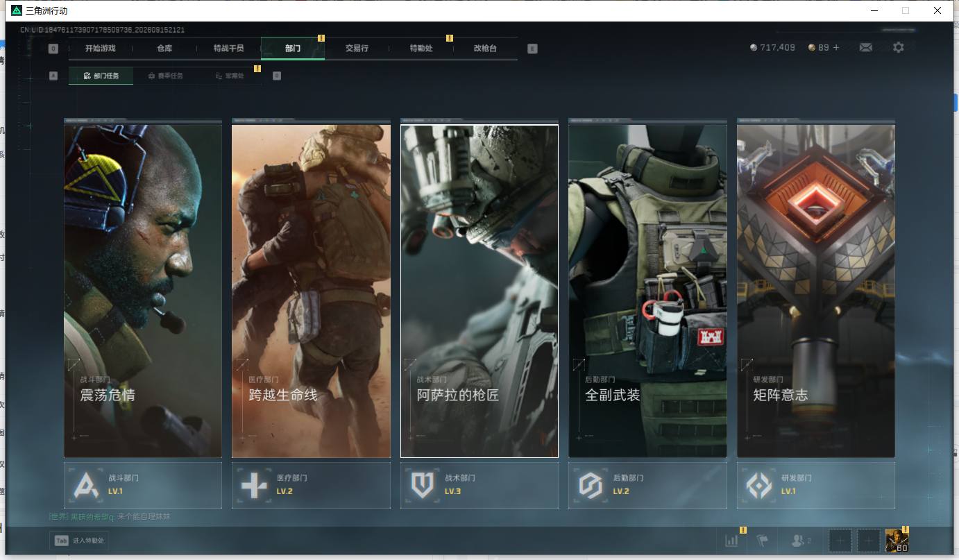This screenshot has height=560, width=959.
Task: Open the 研发部门 LV.1 panel
Action: (x=816, y=485)
